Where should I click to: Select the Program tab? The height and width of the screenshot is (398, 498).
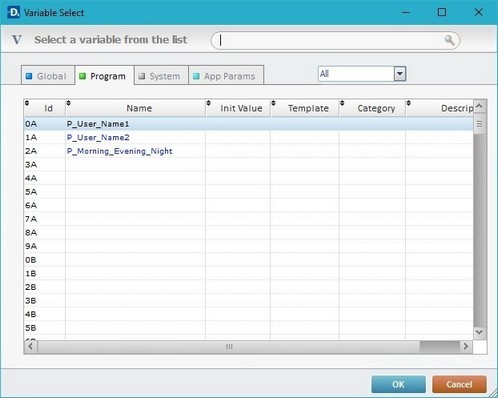coord(105,76)
